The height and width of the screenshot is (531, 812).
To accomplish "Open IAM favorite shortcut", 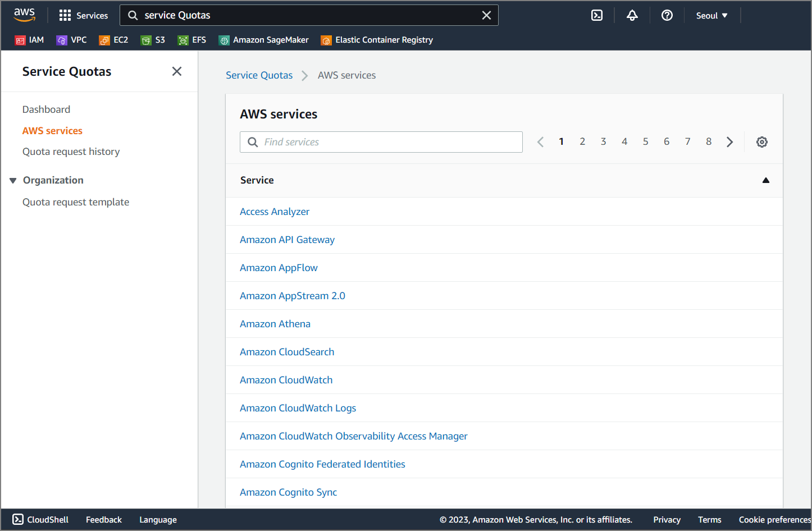I will point(29,40).
